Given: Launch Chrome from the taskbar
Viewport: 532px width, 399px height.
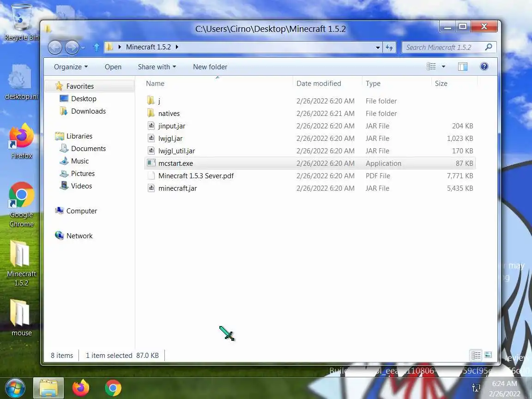Looking at the screenshot, I should tap(113, 388).
